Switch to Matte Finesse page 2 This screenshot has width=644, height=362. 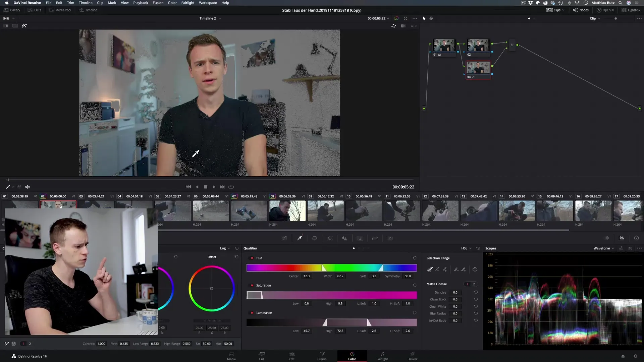474,284
